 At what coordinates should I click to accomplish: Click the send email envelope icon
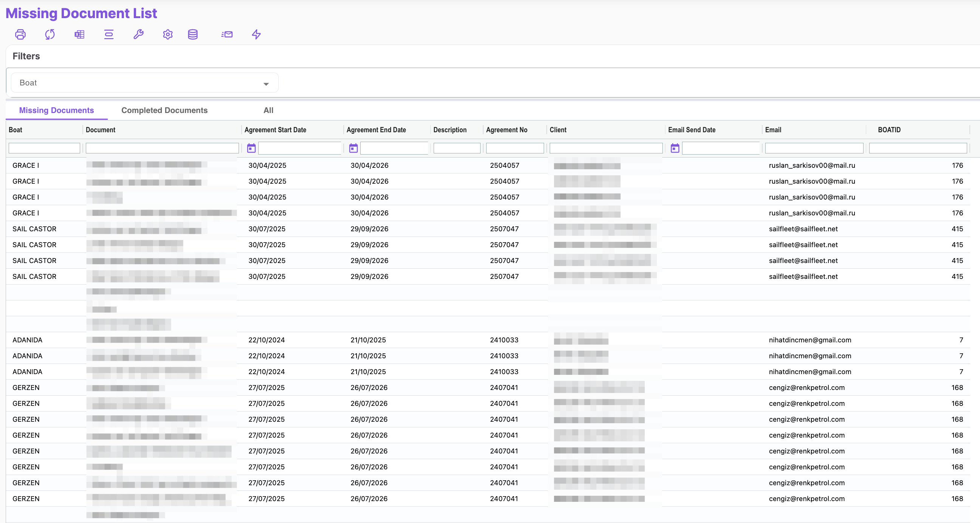click(227, 35)
